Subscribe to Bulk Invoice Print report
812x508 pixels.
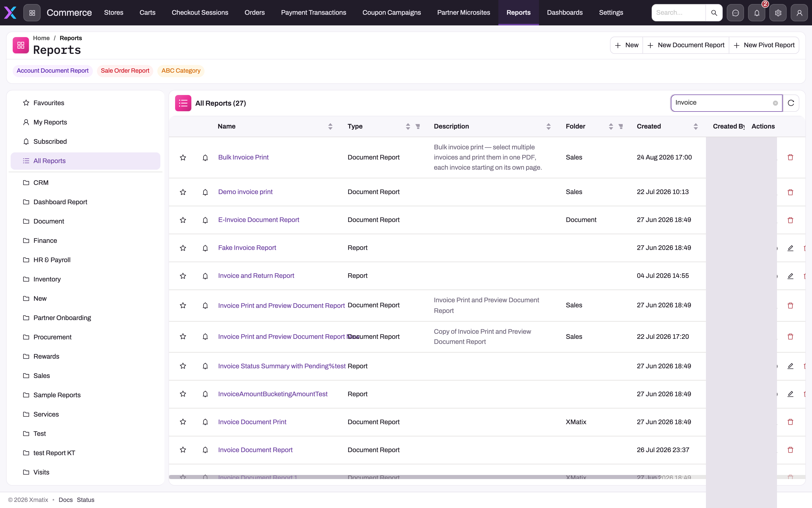205,157
